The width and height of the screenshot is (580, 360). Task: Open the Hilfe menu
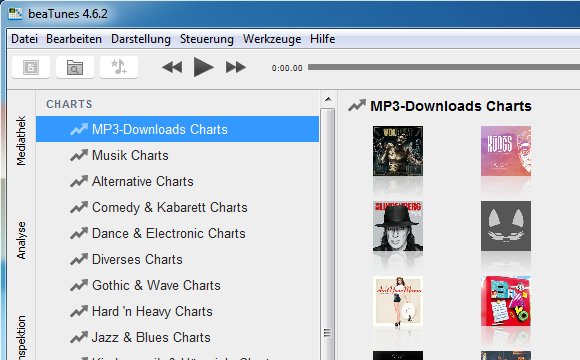point(323,39)
